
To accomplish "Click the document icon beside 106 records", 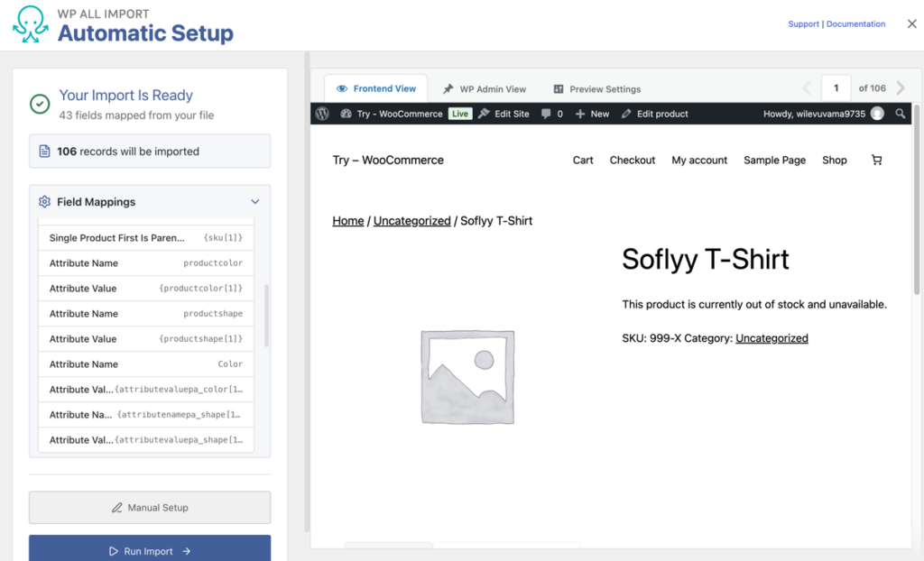I will [x=44, y=152].
